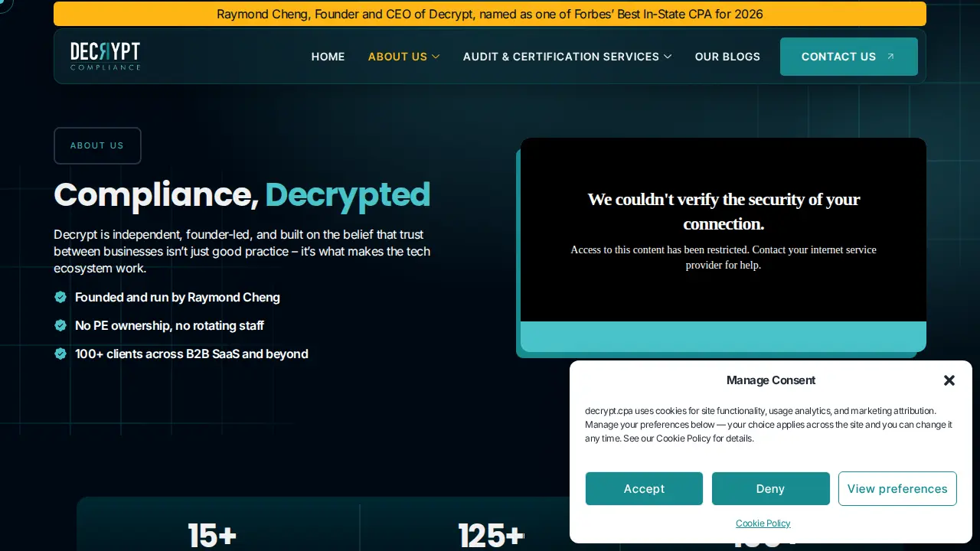980x551 pixels.
Task: Click 'Founded and run by Raymond Cheng'
Action: (x=178, y=297)
